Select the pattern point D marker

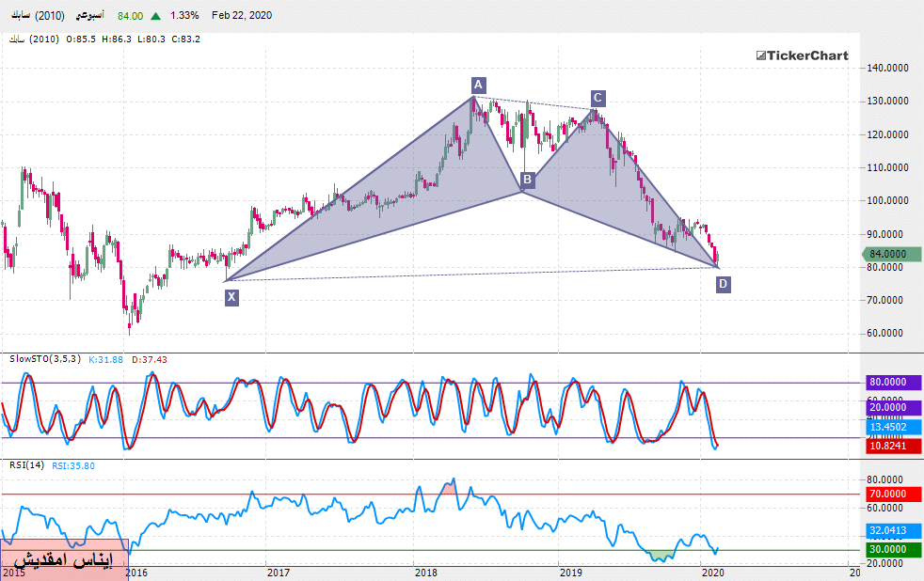(723, 284)
